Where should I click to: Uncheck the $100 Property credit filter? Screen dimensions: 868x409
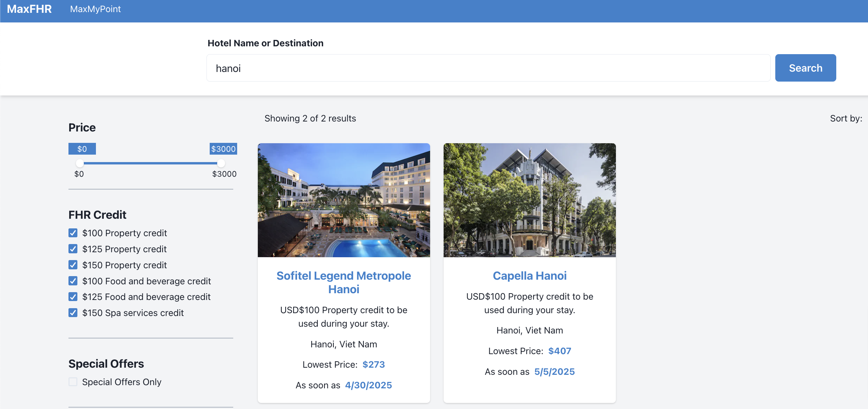73,233
